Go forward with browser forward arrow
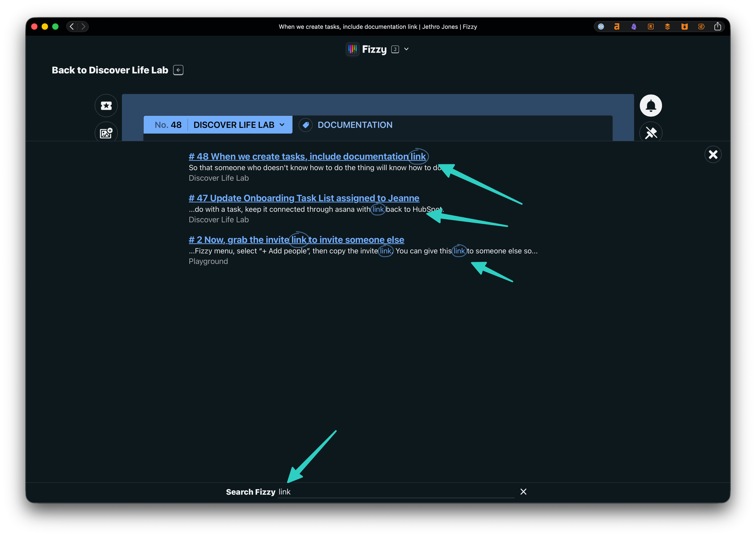Viewport: 756px width, 537px height. (x=83, y=27)
